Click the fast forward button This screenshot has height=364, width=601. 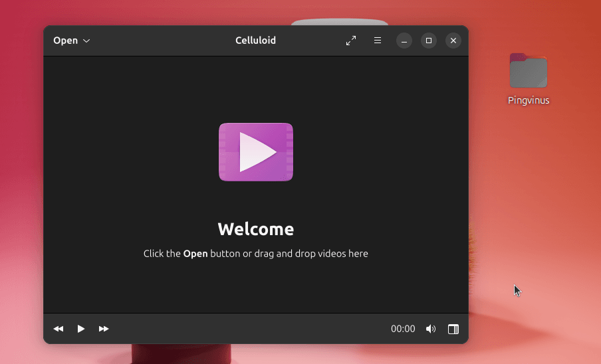pyautogui.click(x=104, y=329)
